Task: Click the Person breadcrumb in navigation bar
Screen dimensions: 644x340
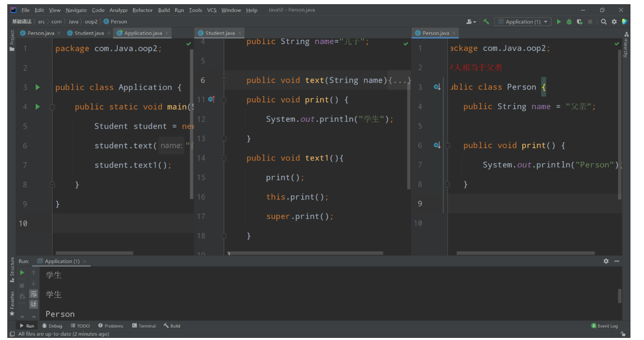Action: (x=115, y=22)
